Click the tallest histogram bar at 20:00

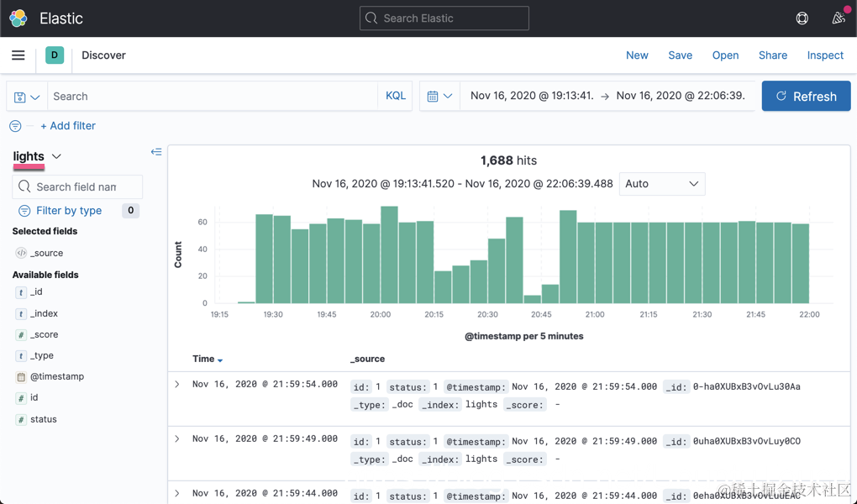click(x=389, y=255)
